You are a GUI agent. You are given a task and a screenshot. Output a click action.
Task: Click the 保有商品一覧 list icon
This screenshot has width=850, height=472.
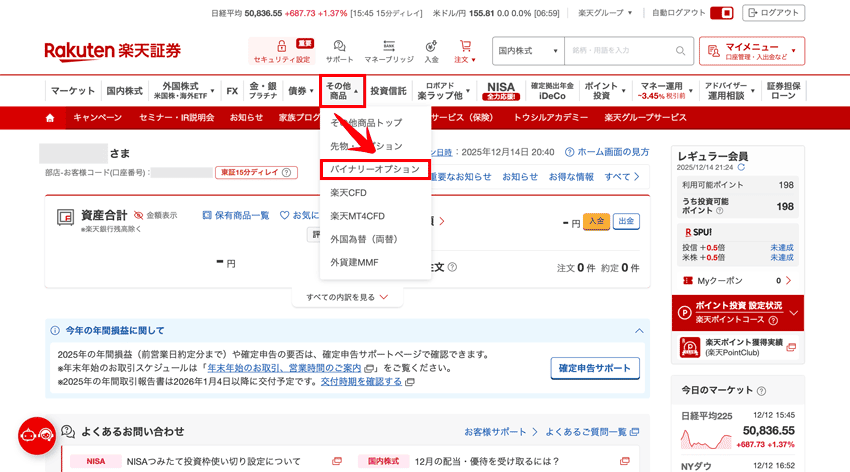[207, 215]
